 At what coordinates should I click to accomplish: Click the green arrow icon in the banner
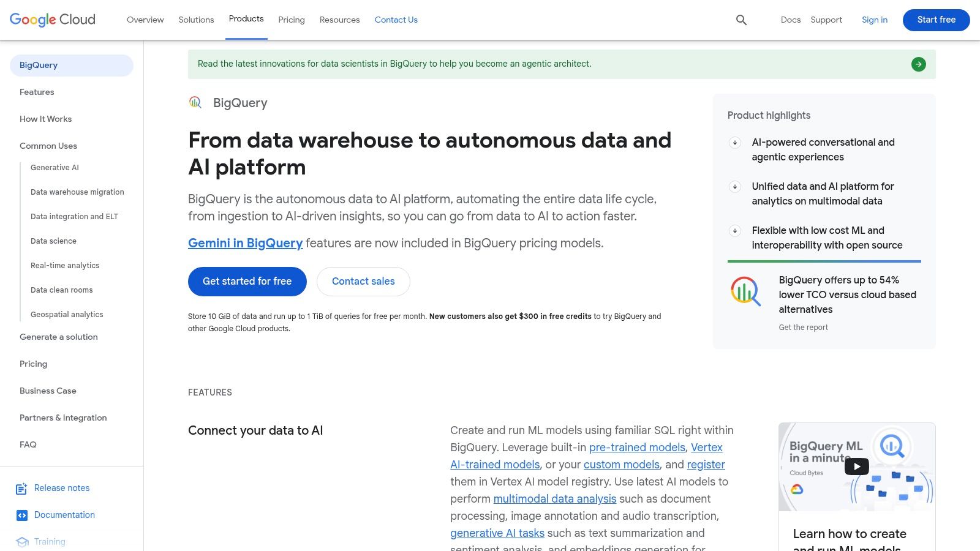click(x=918, y=64)
